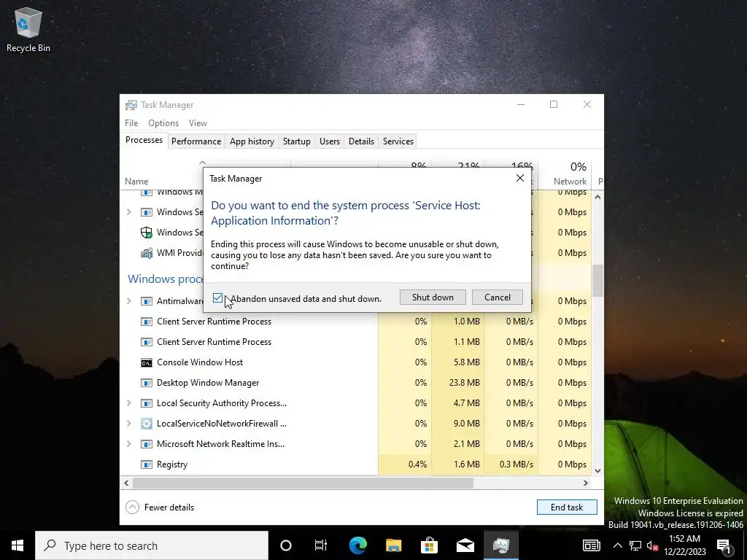Screen dimensions: 747x560
Task: Click the vertical scrollbar up arrow
Action: pyautogui.click(x=598, y=197)
